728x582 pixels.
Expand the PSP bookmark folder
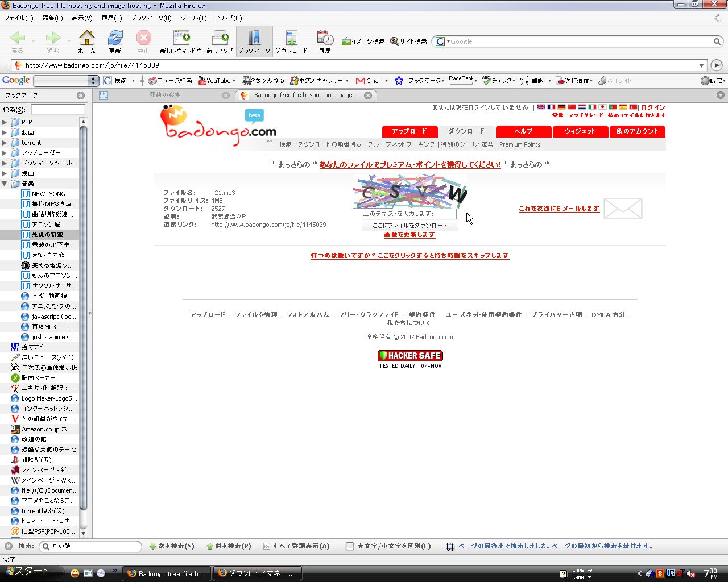(x=4, y=122)
